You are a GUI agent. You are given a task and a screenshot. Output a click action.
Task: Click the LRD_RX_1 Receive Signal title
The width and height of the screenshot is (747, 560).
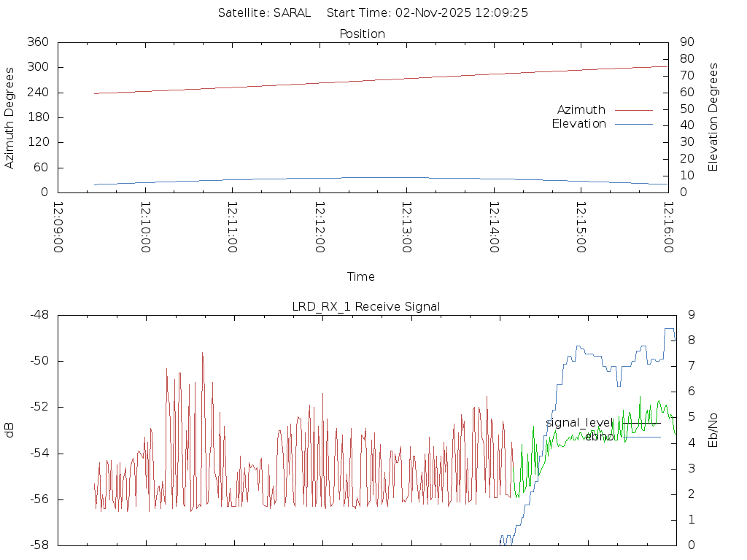(x=366, y=306)
